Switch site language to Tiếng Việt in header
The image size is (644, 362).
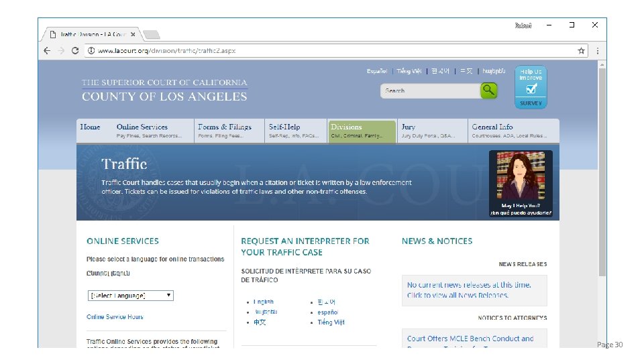(x=409, y=71)
